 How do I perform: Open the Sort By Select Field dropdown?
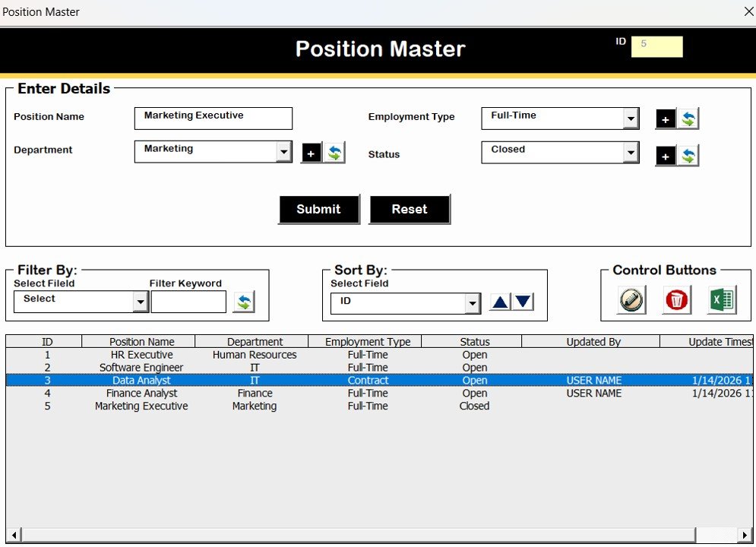point(473,302)
